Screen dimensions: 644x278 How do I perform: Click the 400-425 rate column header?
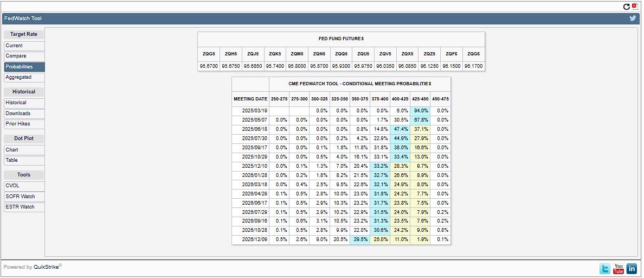[x=400, y=99]
